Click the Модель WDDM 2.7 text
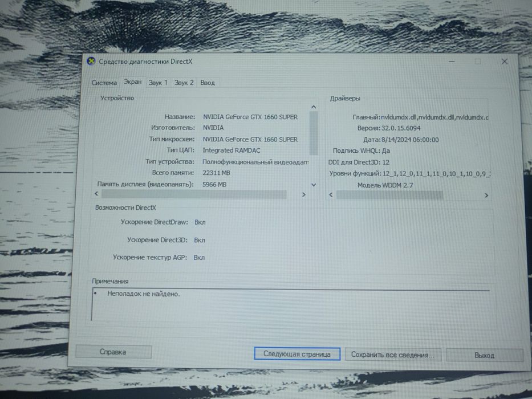The height and width of the screenshot is (399, 532). 385,185
